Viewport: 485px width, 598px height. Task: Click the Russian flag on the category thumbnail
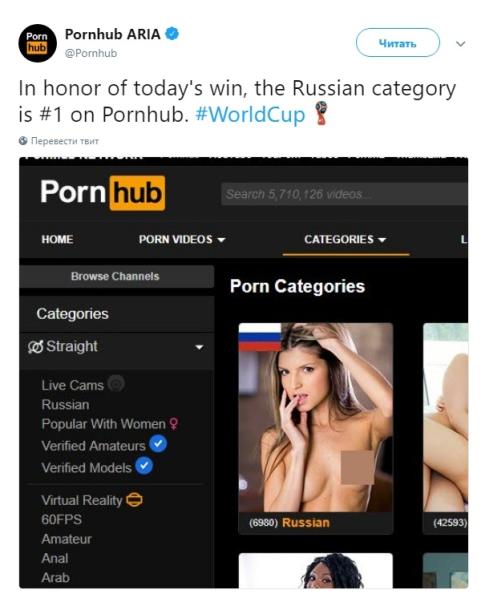pyautogui.click(x=260, y=337)
